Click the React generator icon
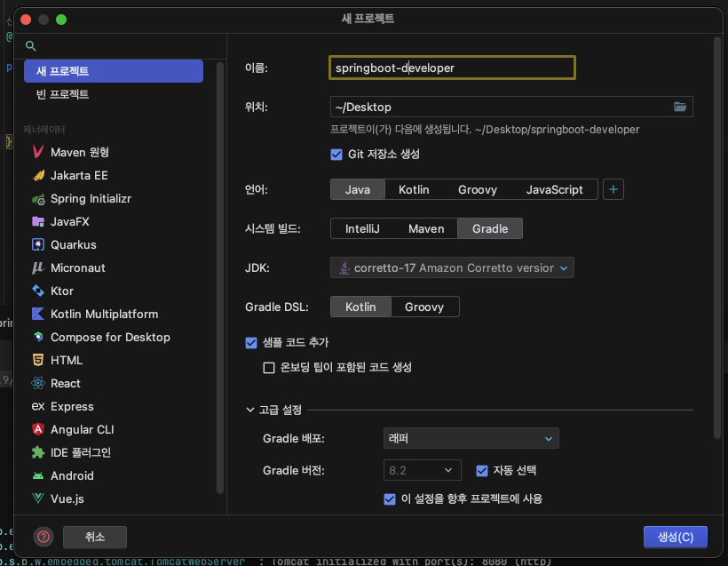Screen dimensions: 728x566 point(38,383)
